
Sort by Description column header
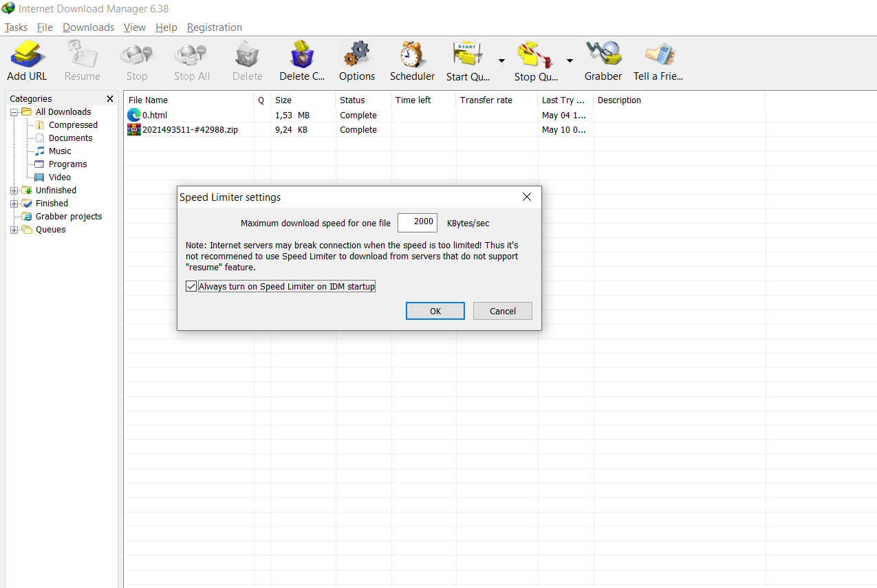pos(679,100)
